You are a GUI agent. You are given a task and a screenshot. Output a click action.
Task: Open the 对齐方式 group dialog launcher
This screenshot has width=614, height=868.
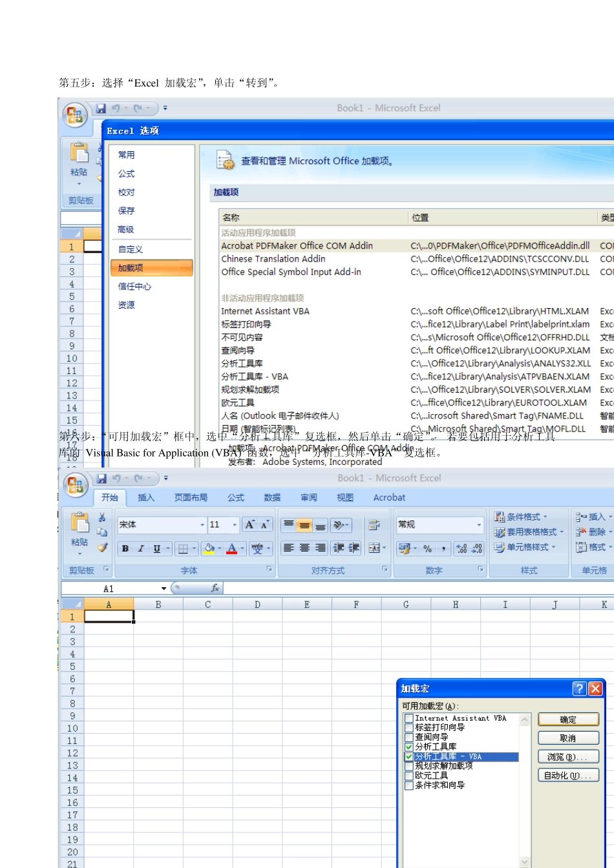pos(385,570)
